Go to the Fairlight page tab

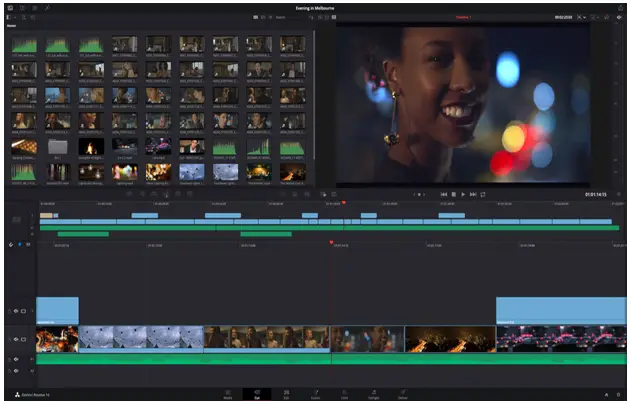point(373,394)
